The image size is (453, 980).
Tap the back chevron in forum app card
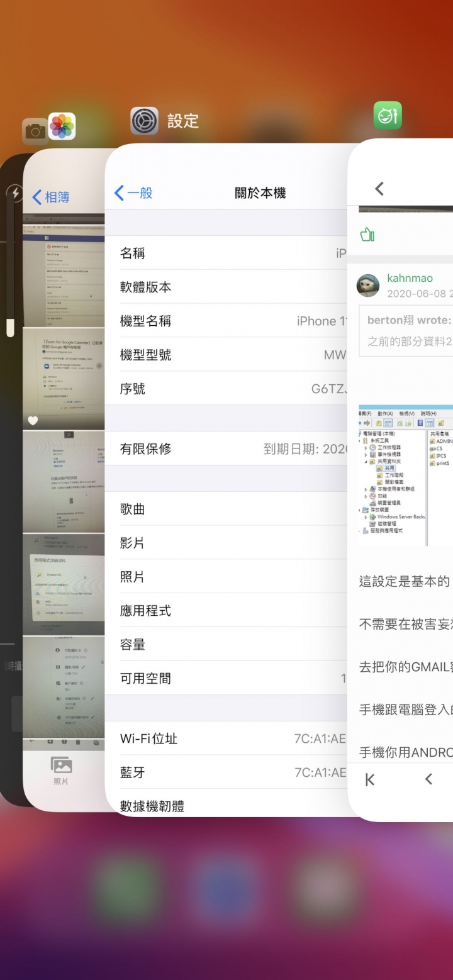[379, 189]
